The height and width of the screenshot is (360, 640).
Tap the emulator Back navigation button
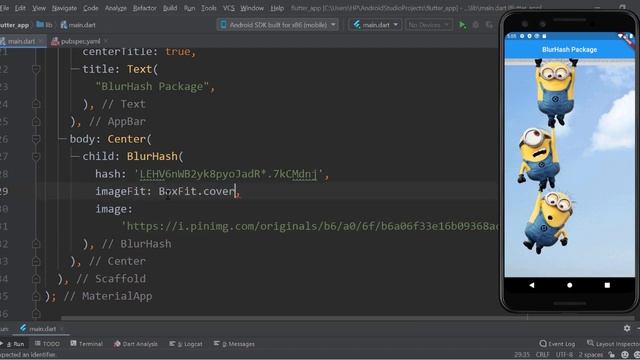[x=531, y=285]
